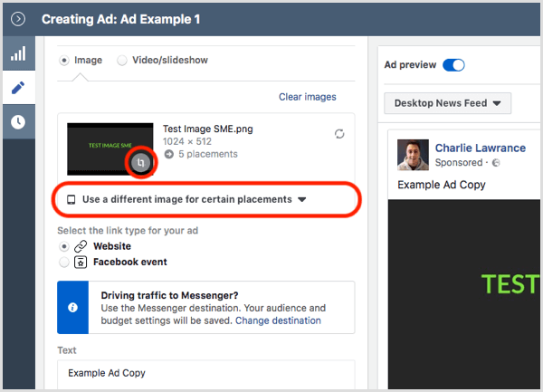Open the bar chart performance view icon
Image resolution: width=543 pixels, height=392 pixels.
18,53
